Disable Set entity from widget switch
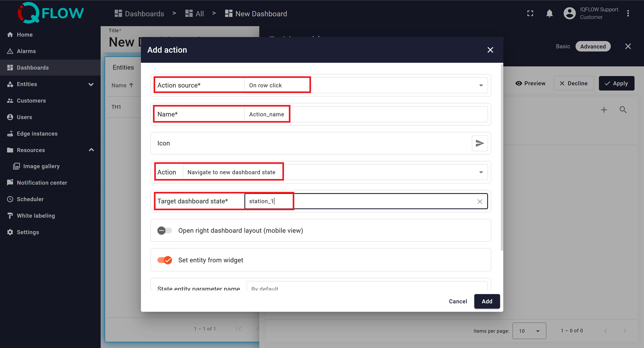 (165, 260)
